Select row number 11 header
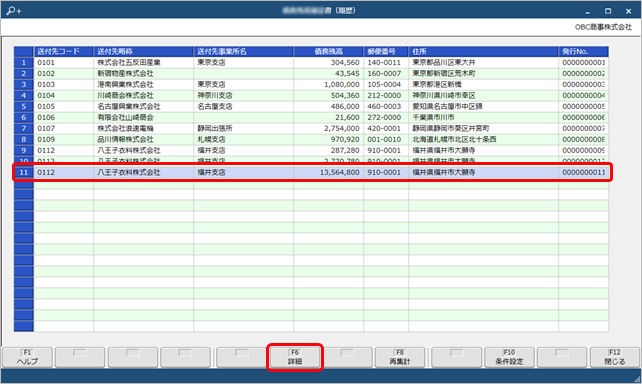 [x=24, y=172]
